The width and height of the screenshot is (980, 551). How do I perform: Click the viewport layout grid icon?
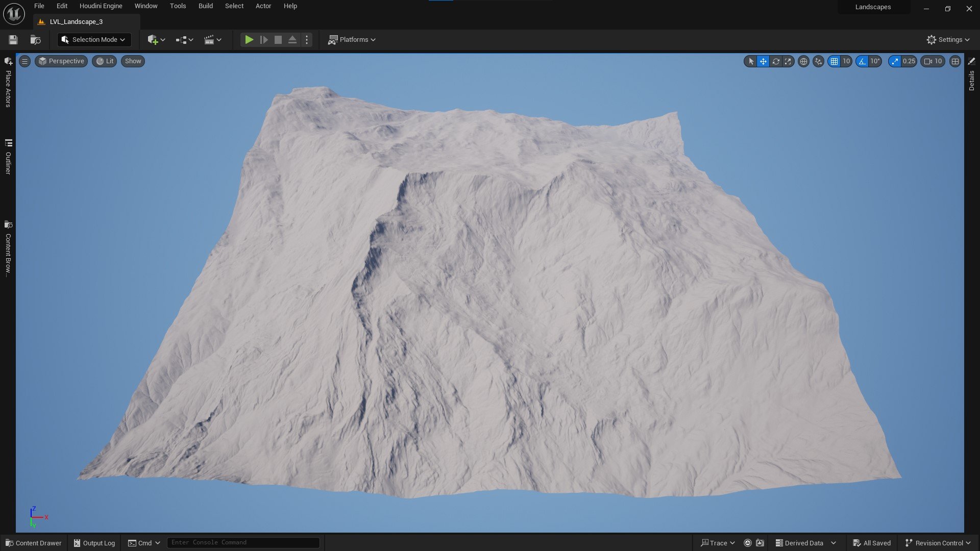pyautogui.click(x=955, y=61)
